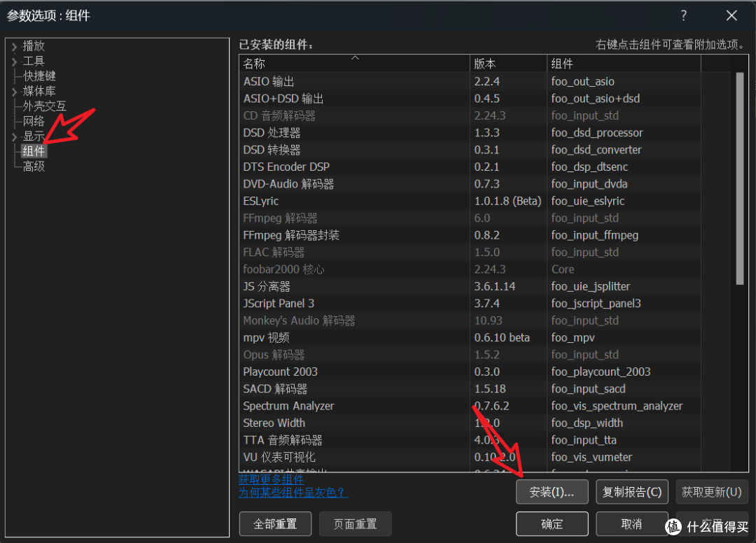
Task: Sort components by 名称 column header
Action: [x=354, y=63]
